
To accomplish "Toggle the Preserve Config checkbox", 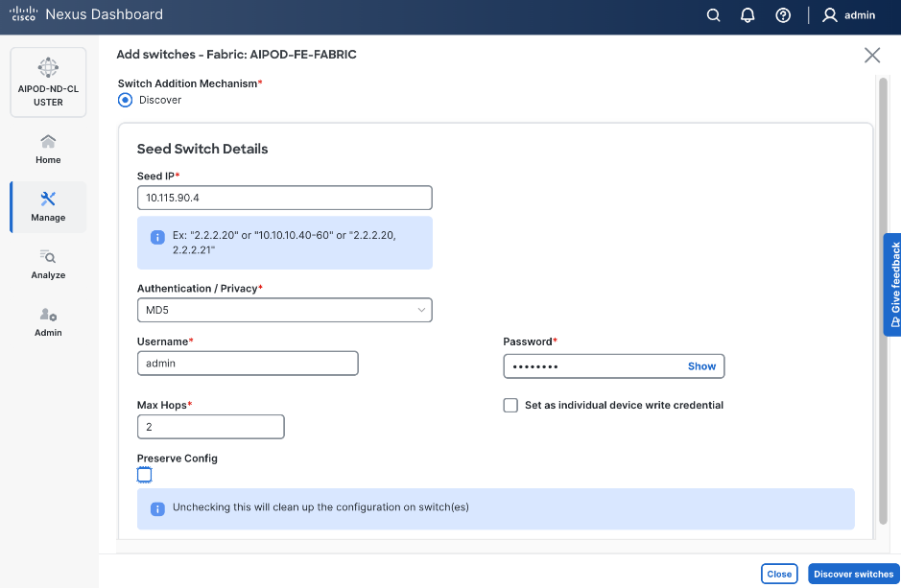I will tap(144, 474).
